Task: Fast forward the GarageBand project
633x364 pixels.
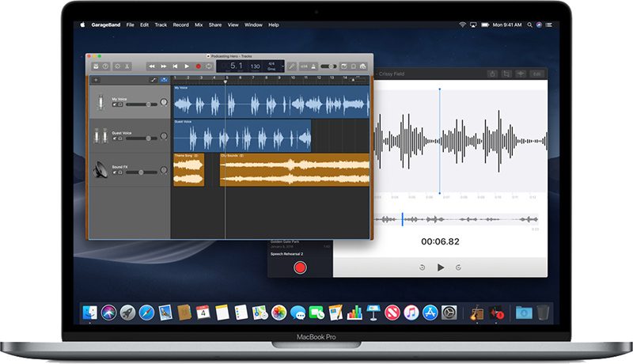Action: (x=164, y=66)
